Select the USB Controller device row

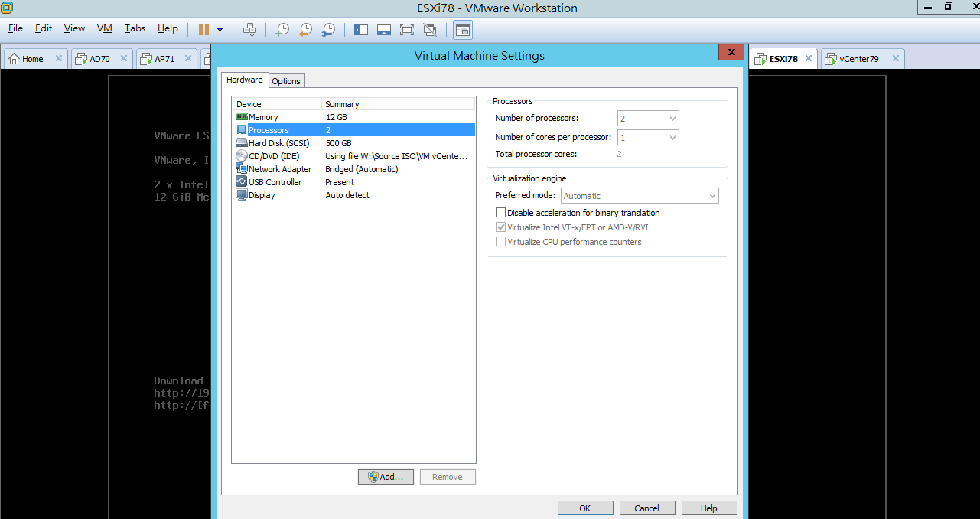pos(353,182)
